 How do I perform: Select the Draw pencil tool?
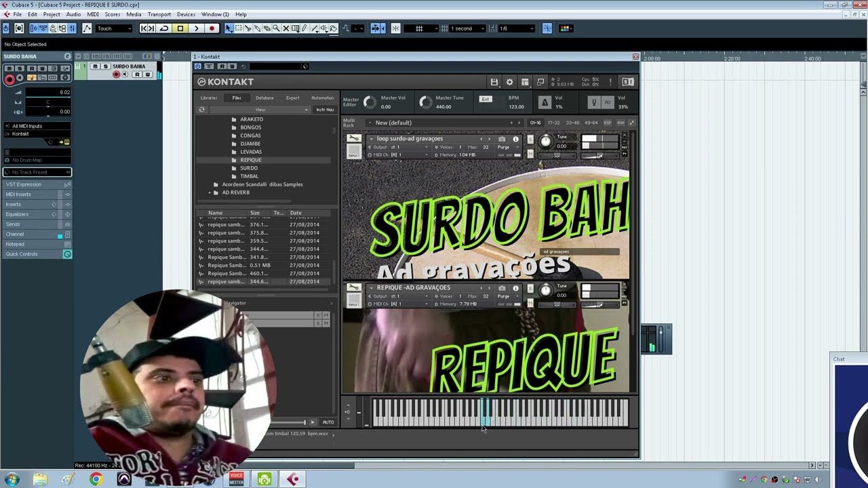click(x=305, y=28)
